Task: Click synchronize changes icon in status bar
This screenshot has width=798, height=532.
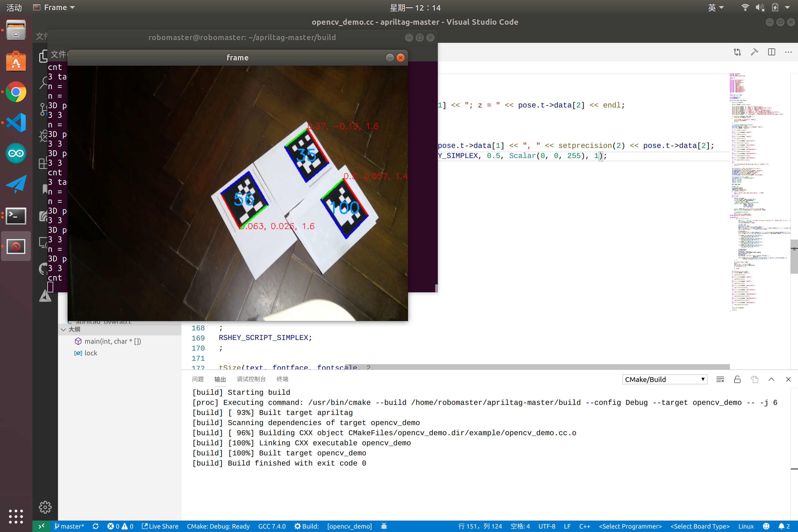Action: (96, 526)
